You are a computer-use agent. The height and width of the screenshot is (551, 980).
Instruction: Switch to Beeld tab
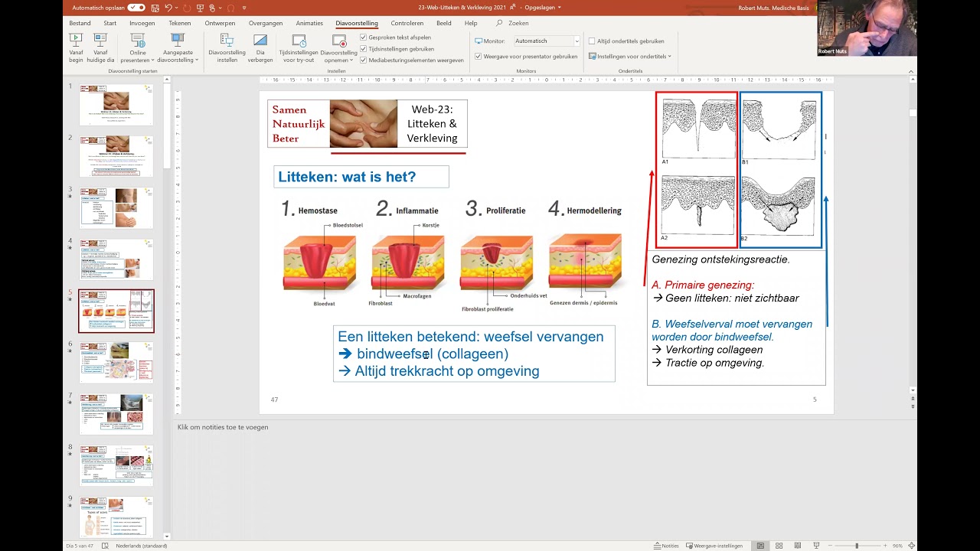pos(444,23)
